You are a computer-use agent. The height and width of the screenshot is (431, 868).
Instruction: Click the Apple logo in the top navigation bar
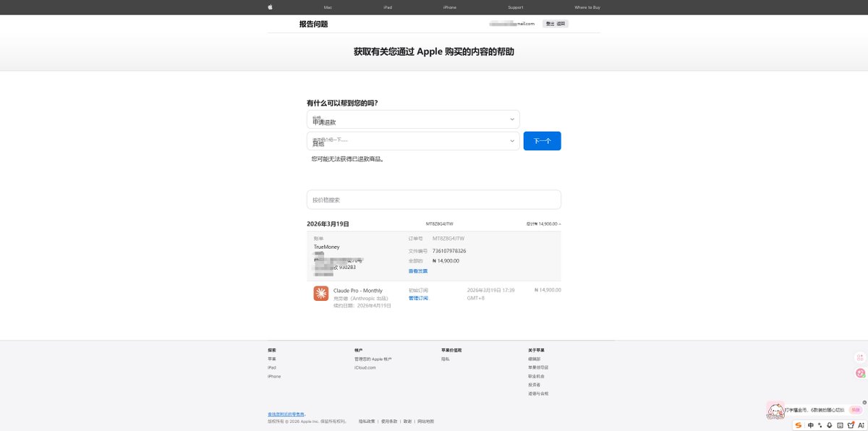click(269, 7)
